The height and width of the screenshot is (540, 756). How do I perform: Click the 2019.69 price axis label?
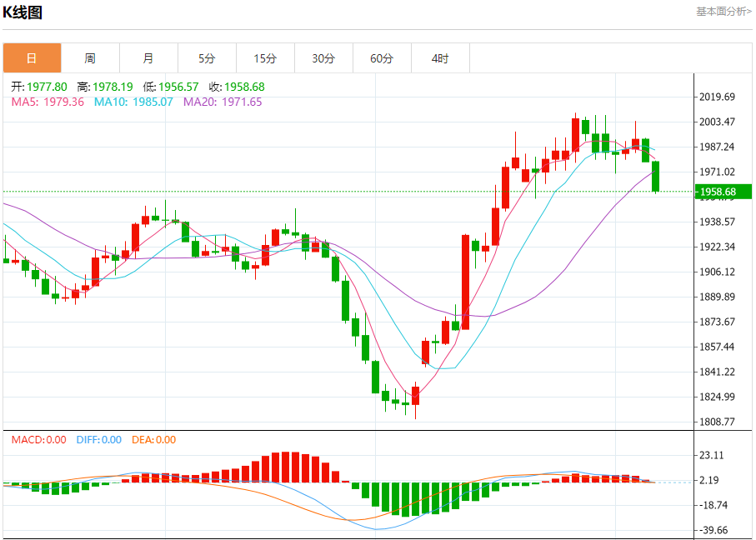coord(717,97)
